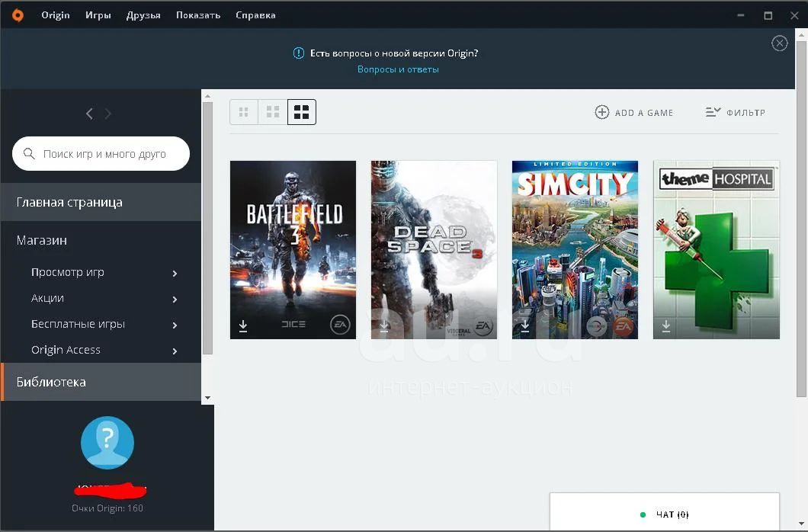Click the ADD A GAME label
The image size is (808, 532).
pos(643,113)
